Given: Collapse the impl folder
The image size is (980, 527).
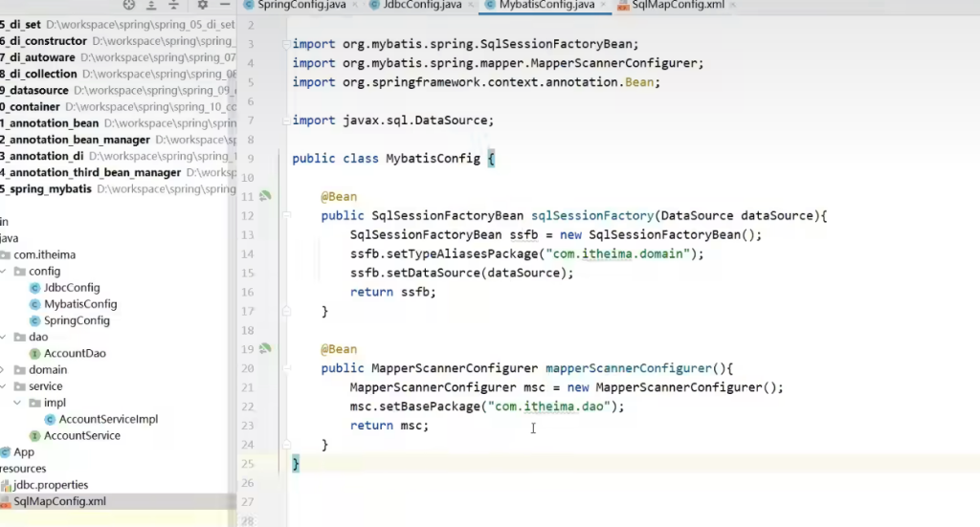Looking at the screenshot, I should [19, 403].
